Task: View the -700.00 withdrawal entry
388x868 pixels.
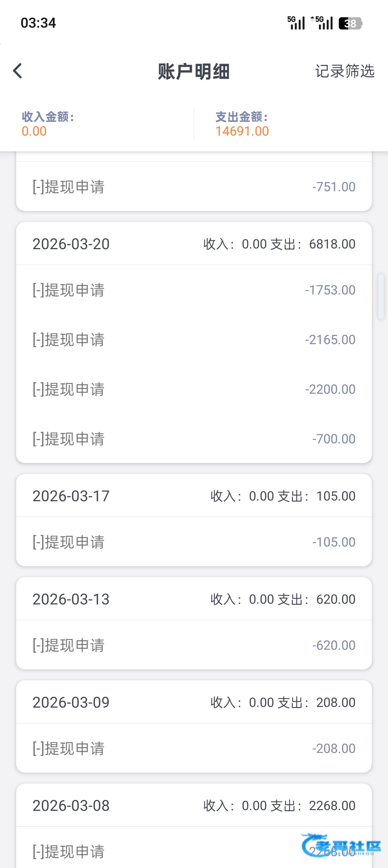Action: pos(194,439)
